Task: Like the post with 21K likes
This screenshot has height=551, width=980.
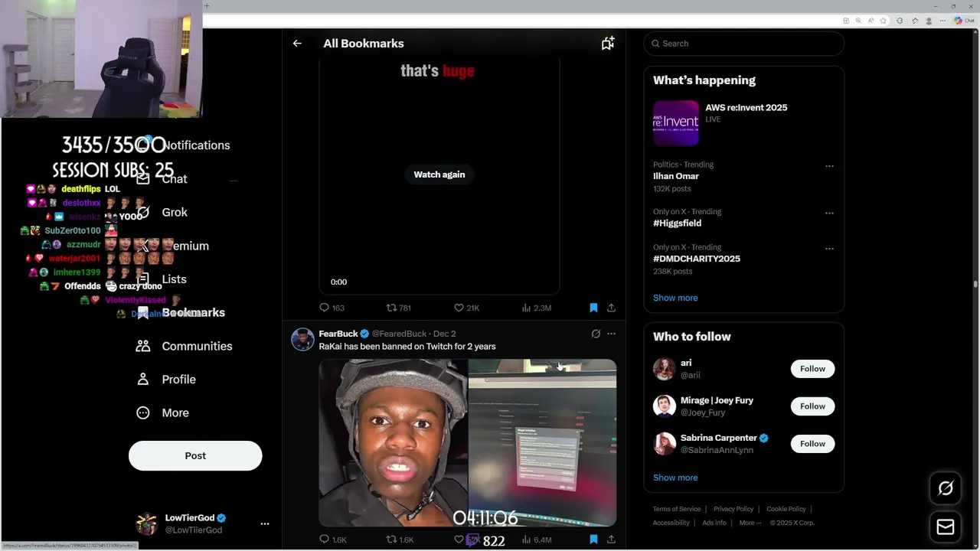Action: [x=466, y=308]
